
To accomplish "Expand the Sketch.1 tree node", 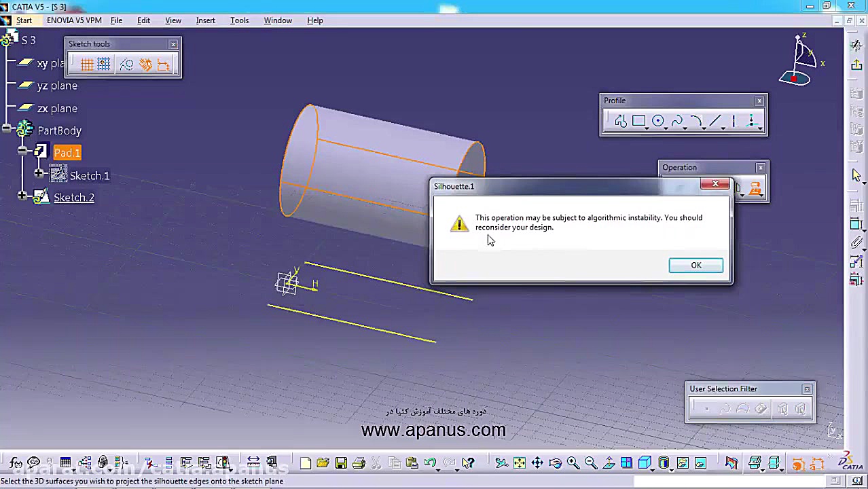I will pyautogui.click(x=39, y=173).
